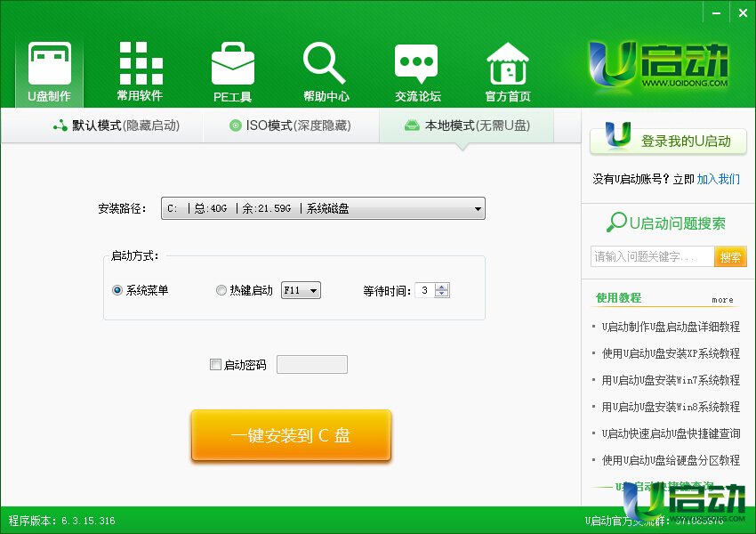Switch to ISO模式(深度隐藏) tab
Image resolution: width=756 pixels, height=534 pixels.
click(x=291, y=125)
